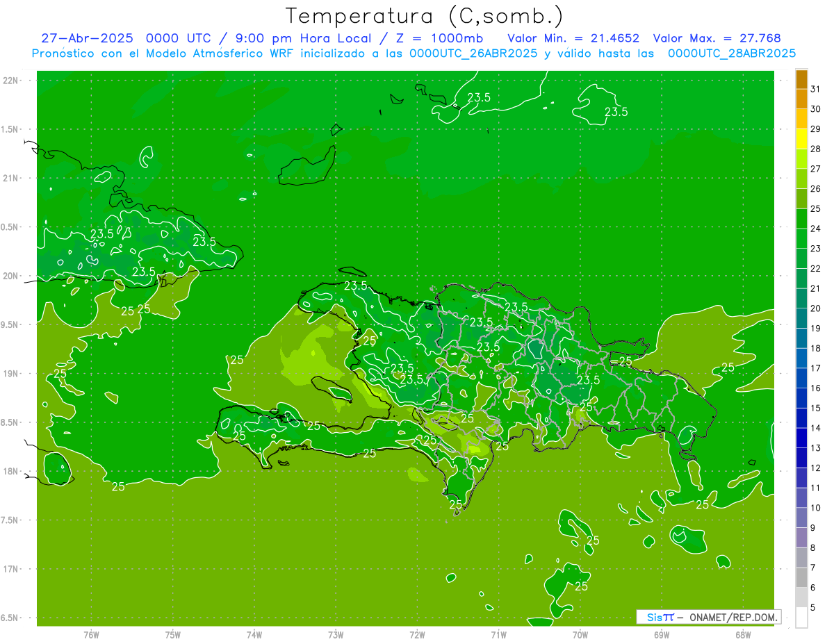Viewport: 834px width, 644px height.
Task: Click the longitude label "69W"
Action: [661, 635]
